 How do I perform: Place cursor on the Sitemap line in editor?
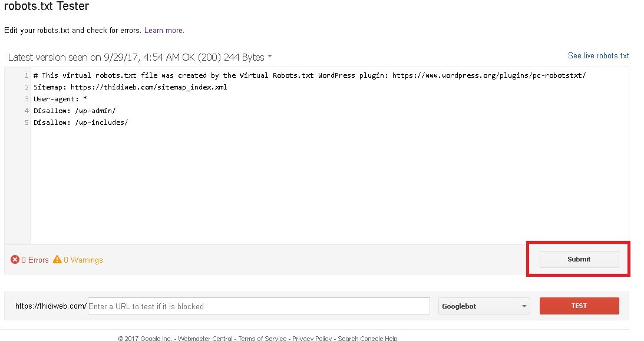point(130,87)
